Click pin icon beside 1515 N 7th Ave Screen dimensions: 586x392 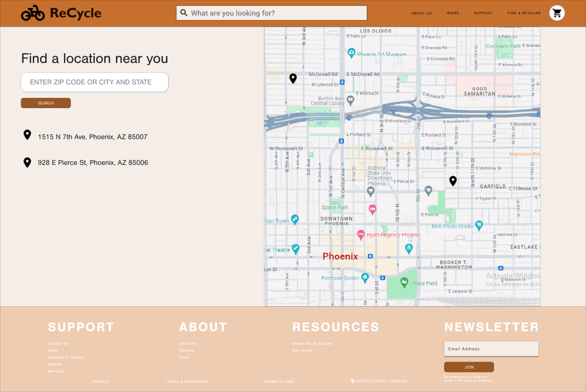pyautogui.click(x=27, y=135)
